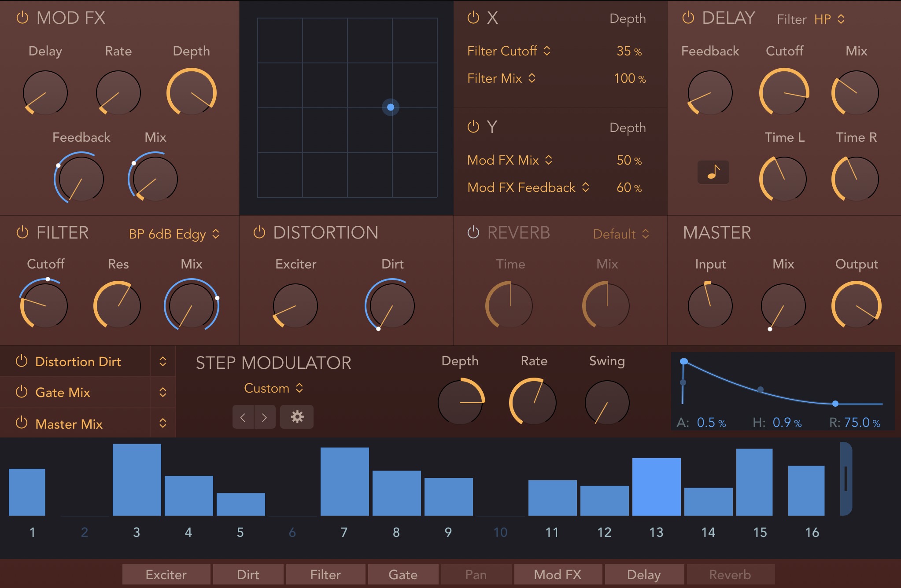
Task: Click the delay note sync icon
Action: 713,172
